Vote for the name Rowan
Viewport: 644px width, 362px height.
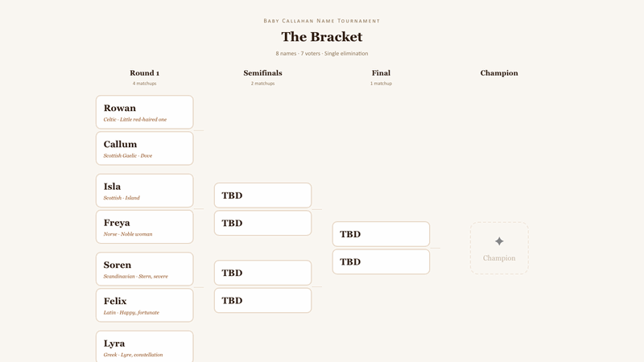[x=144, y=113]
